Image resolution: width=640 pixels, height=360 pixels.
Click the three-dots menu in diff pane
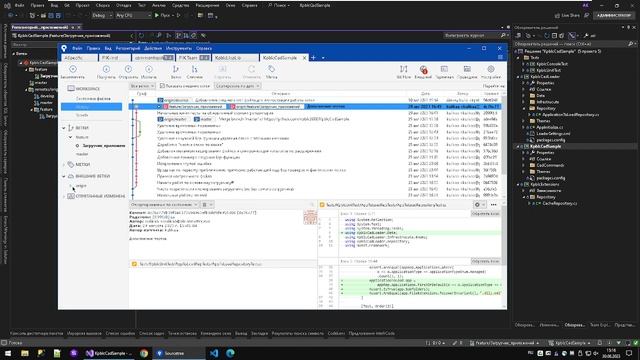point(494,204)
